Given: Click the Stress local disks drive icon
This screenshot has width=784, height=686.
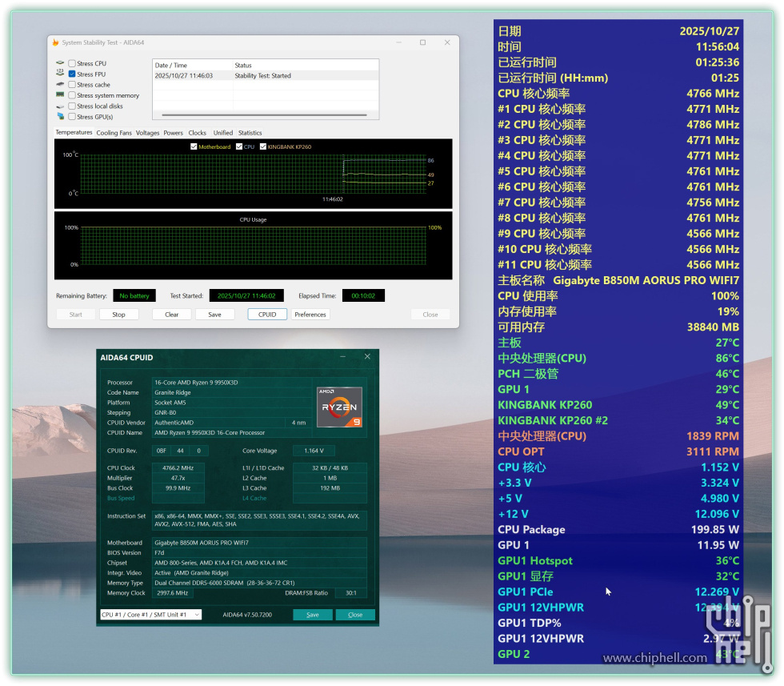Looking at the screenshot, I should 61,106.
